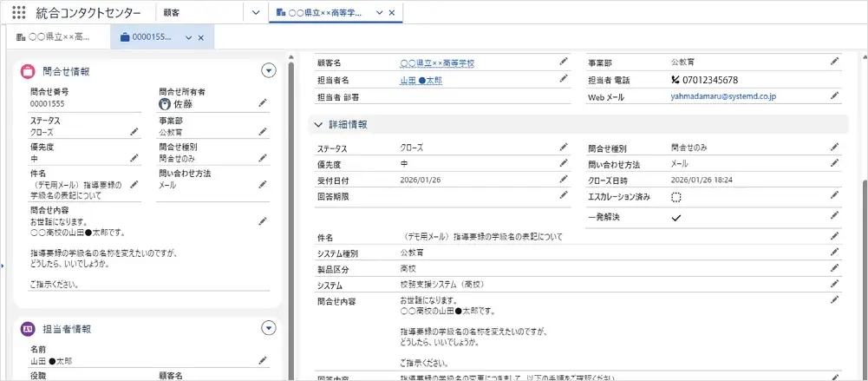Image resolution: width=868 pixels, height=381 pixels.
Task: Click the 問合せ番号 value 00001555
Action: click(x=48, y=103)
